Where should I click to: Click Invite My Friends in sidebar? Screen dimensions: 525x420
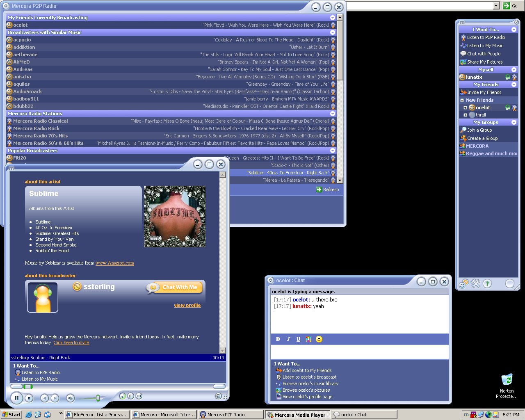(484, 92)
